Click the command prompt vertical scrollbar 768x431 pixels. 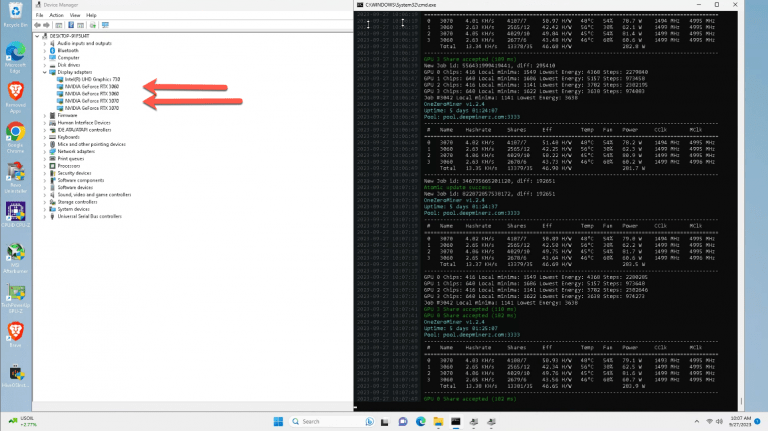[x=764, y=200]
